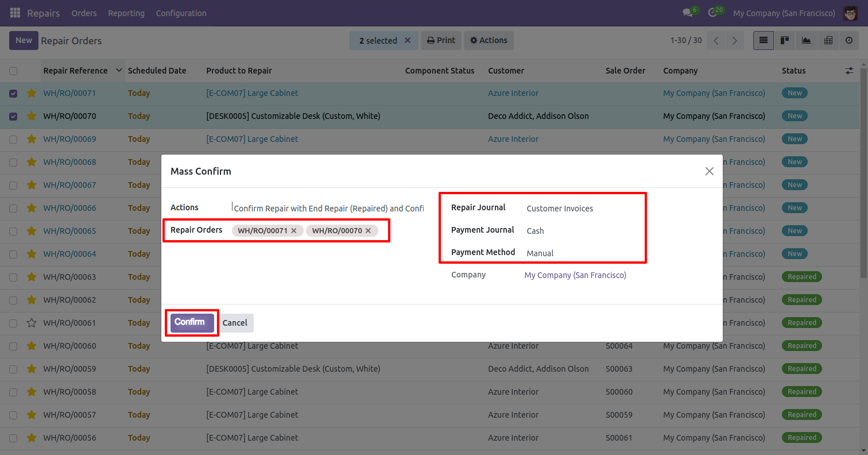Open the activities clock icon
This screenshot has height=455, width=868.
click(714, 13)
